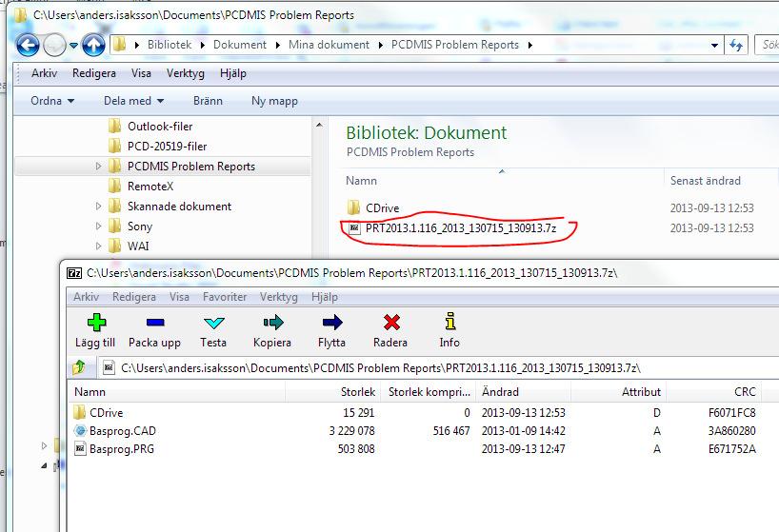The height and width of the screenshot is (532, 779).
Task: Expand the Sony tree node
Action: point(98,226)
